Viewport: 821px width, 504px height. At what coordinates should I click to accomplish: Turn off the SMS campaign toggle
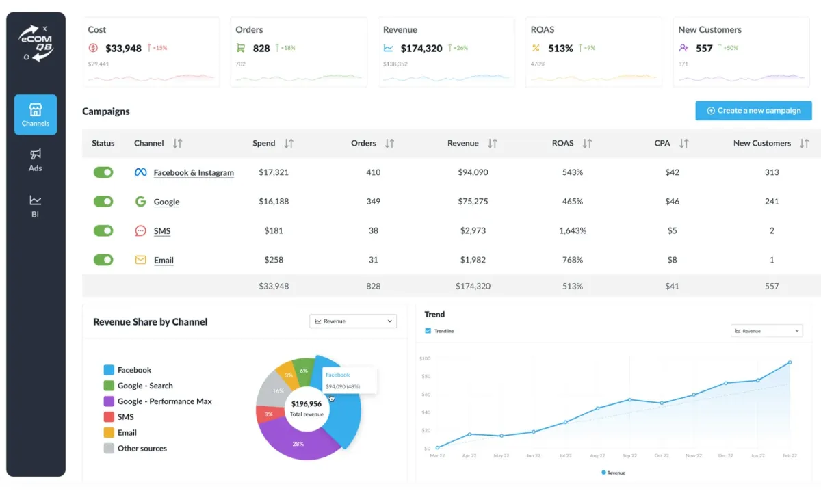(103, 230)
